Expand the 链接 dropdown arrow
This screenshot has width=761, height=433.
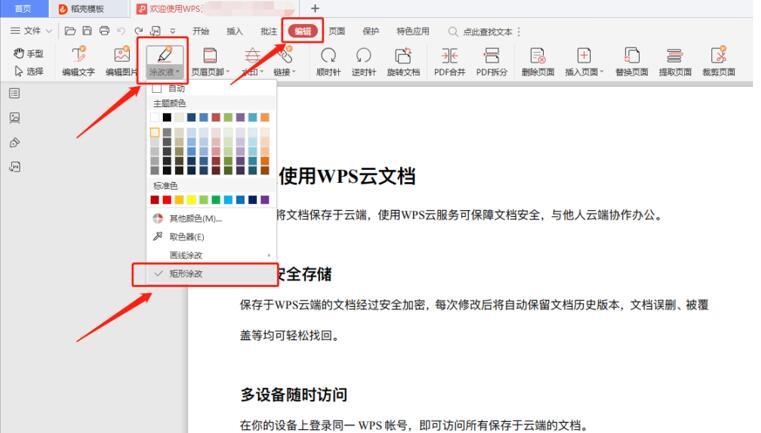(294, 72)
